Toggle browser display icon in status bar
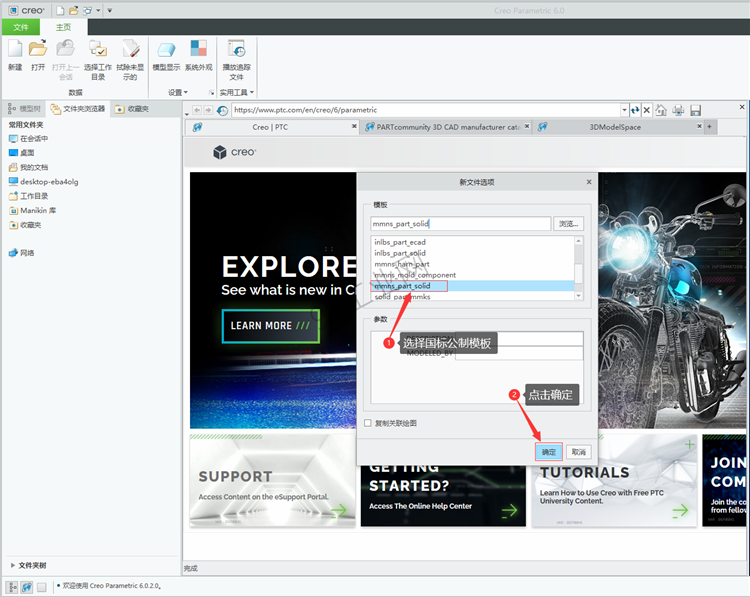750x597 pixels. pos(27,587)
